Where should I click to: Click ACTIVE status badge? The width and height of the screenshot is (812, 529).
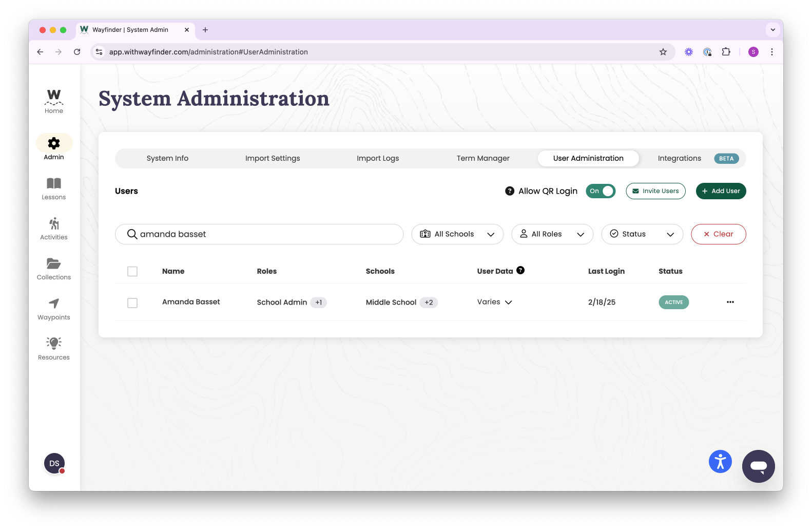(x=673, y=303)
